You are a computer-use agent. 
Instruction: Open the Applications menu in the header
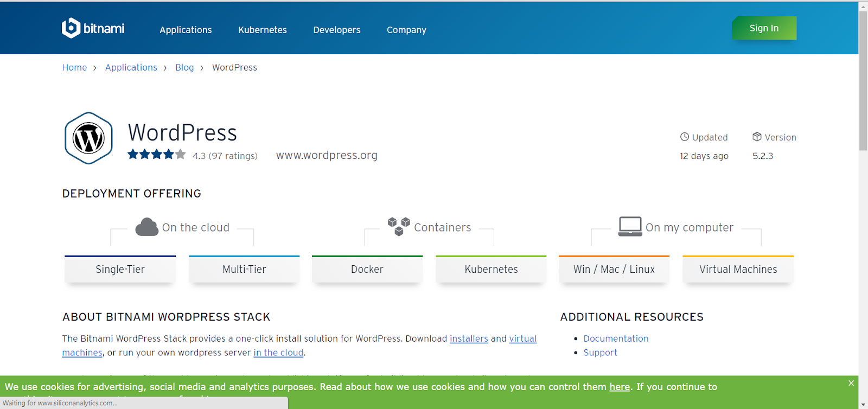pos(186,30)
